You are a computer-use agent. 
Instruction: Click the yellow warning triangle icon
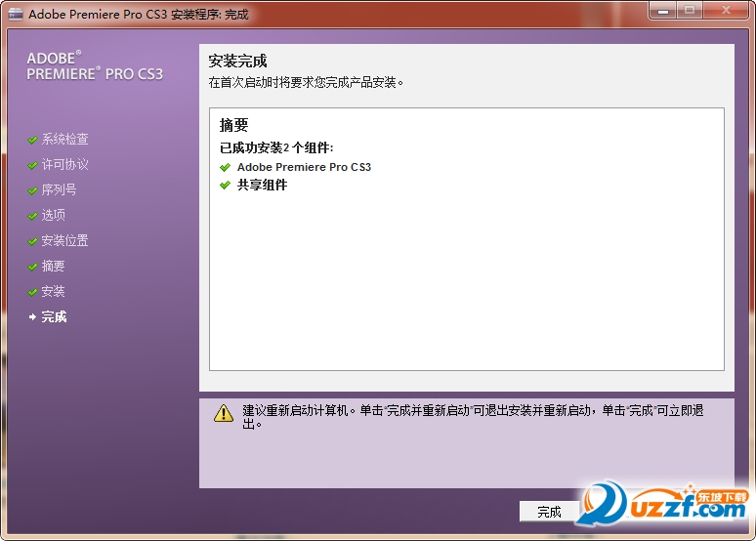pyautogui.click(x=224, y=414)
